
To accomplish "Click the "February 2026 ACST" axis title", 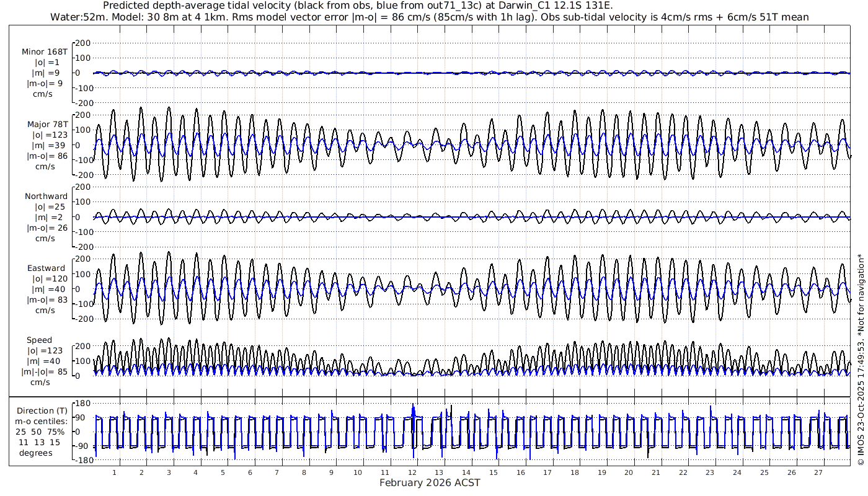I will pos(430,482).
